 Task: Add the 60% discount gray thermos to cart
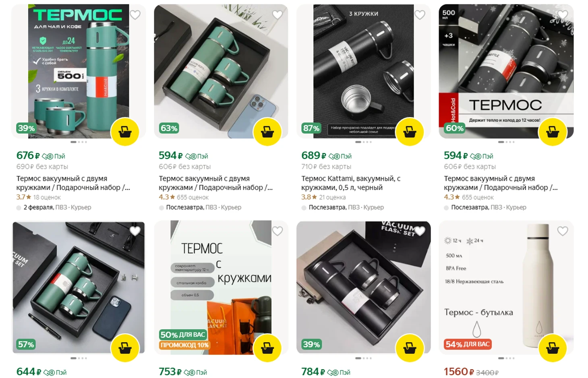553,132
